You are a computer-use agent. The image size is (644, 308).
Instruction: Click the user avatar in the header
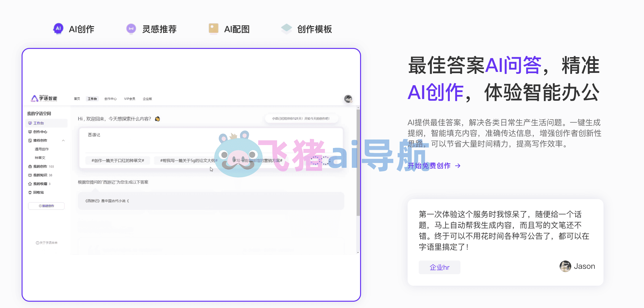[x=348, y=99]
